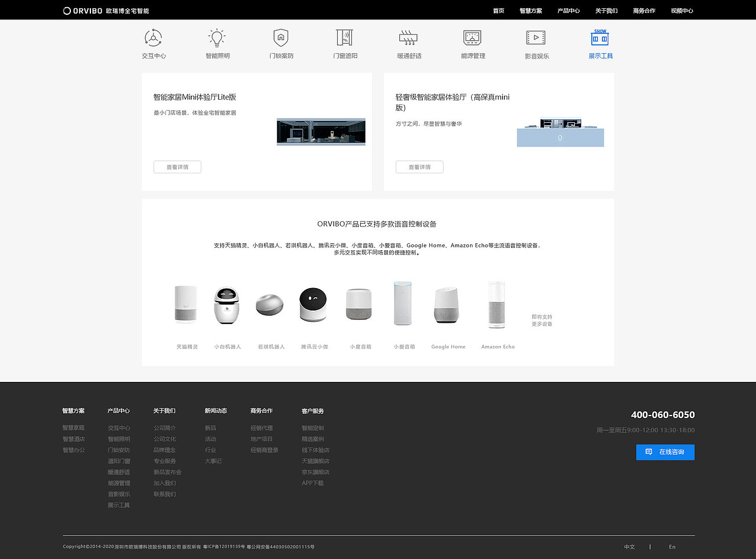Open 大事记 under 新闻动态

tap(213, 461)
